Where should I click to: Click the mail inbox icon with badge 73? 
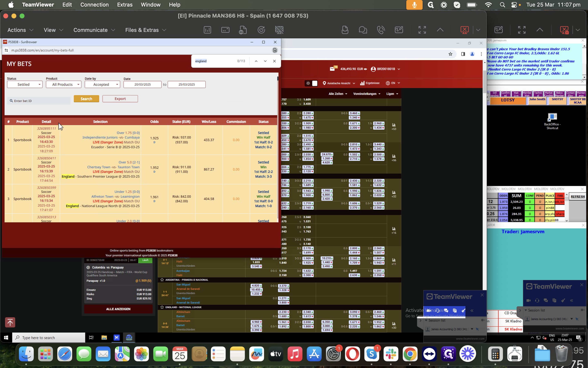click(333, 69)
